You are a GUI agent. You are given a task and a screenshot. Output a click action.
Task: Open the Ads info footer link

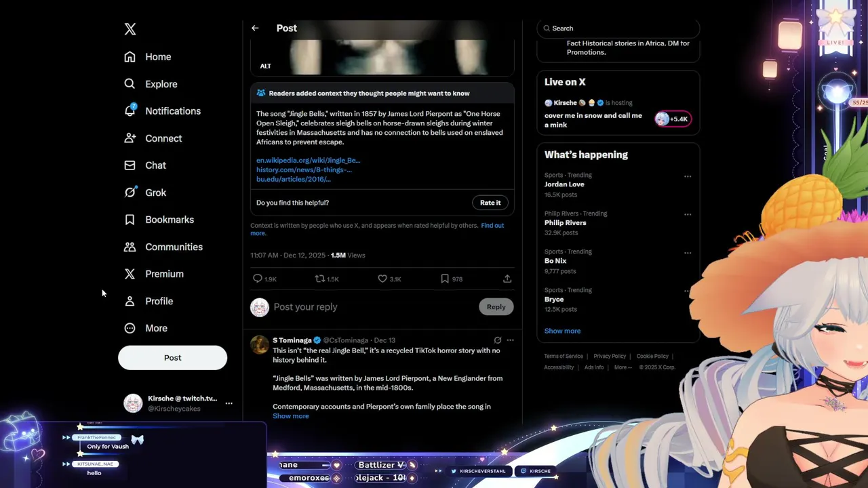[x=594, y=367]
